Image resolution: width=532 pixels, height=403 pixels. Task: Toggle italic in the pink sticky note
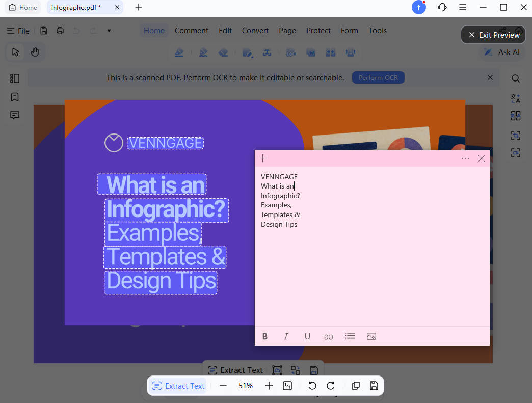286,336
